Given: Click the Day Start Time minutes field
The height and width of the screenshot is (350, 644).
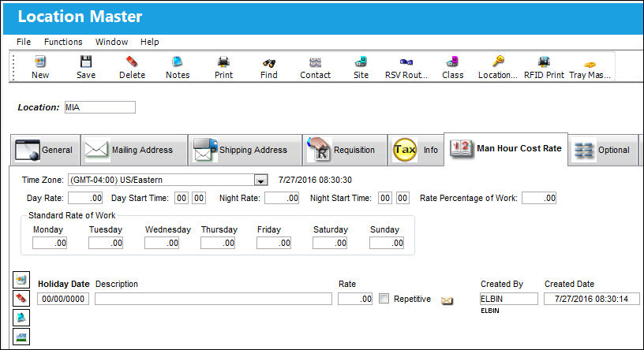Looking at the screenshot, I should point(199,198).
